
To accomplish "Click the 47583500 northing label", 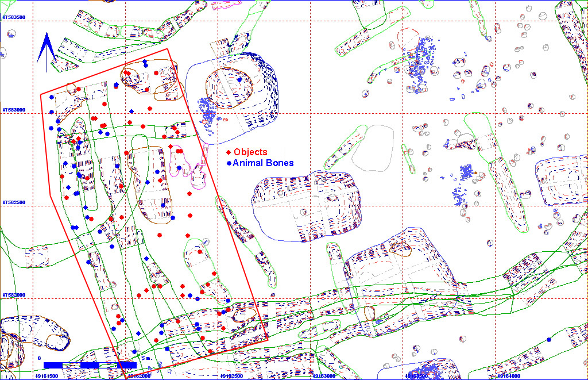I will (x=14, y=18).
